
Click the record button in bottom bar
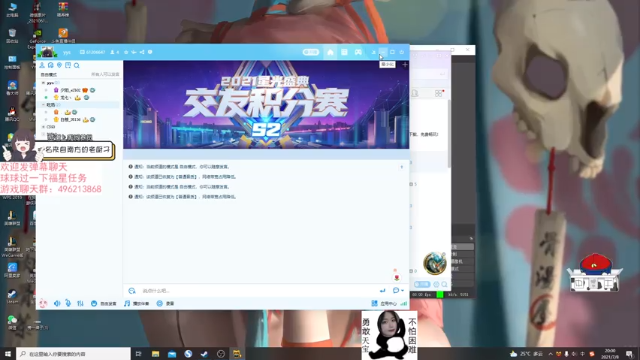[x=165, y=303]
